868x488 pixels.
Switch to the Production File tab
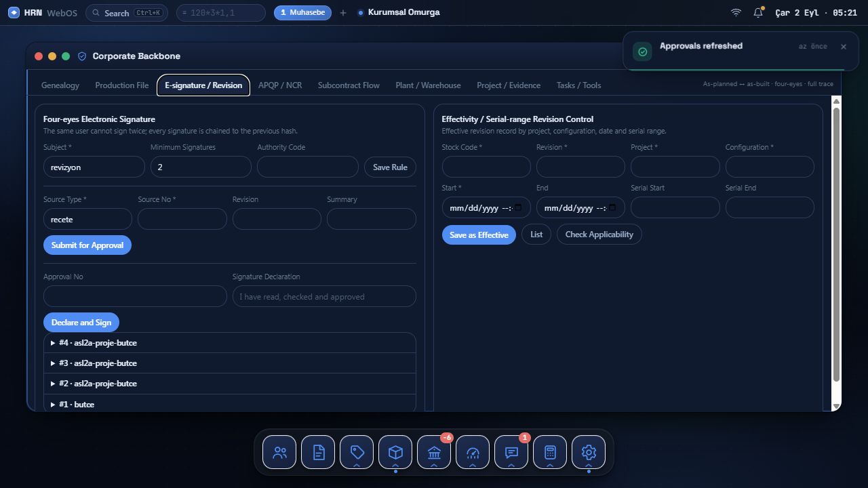[122, 85]
